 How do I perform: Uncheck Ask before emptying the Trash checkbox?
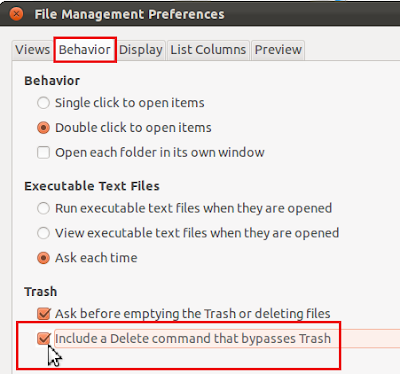[x=44, y=314]
